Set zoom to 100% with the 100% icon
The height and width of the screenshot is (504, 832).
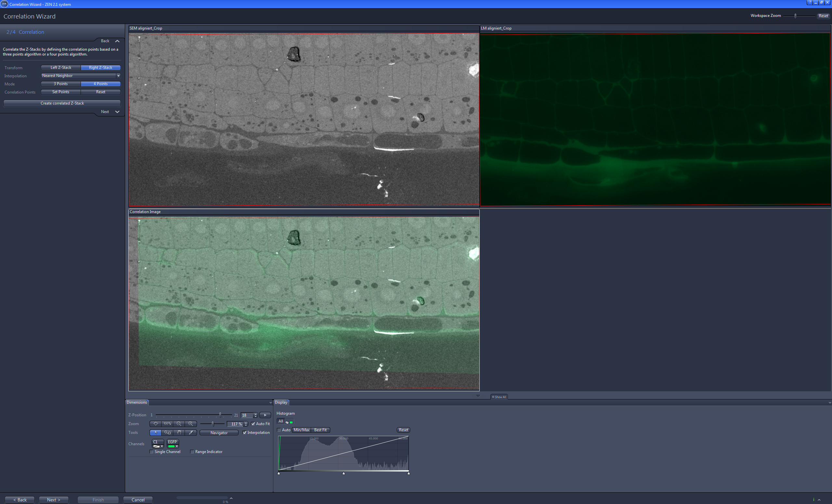[x=167, y=424]
